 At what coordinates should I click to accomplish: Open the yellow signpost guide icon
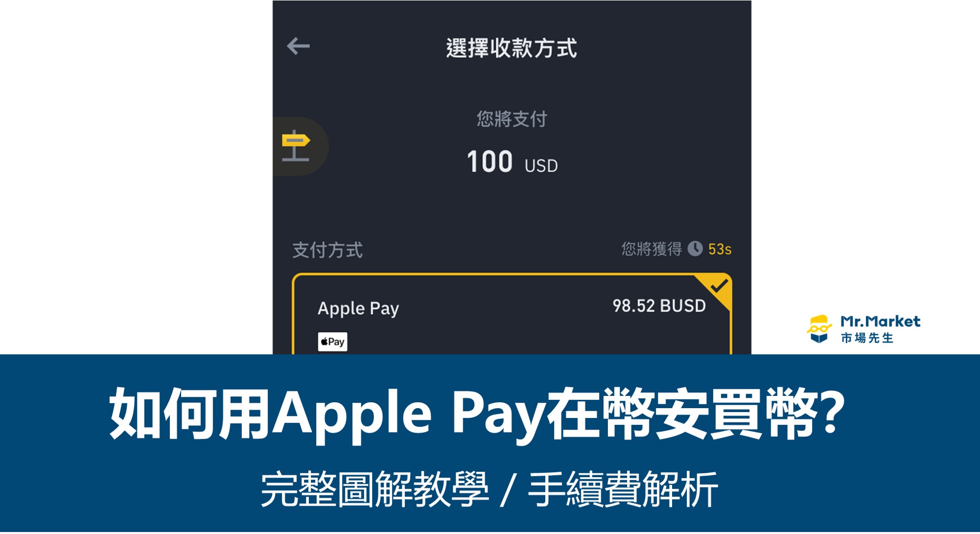coord(296,146)
